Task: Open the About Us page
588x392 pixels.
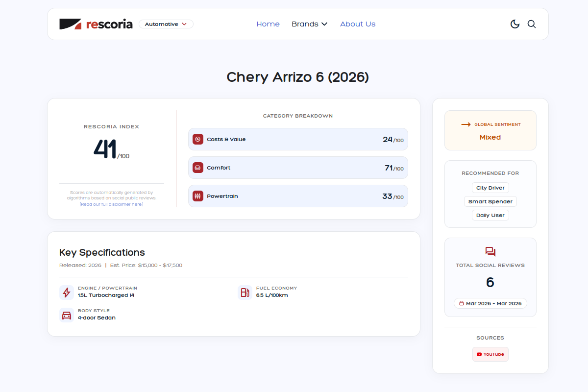Action: (x=358, y=24)
